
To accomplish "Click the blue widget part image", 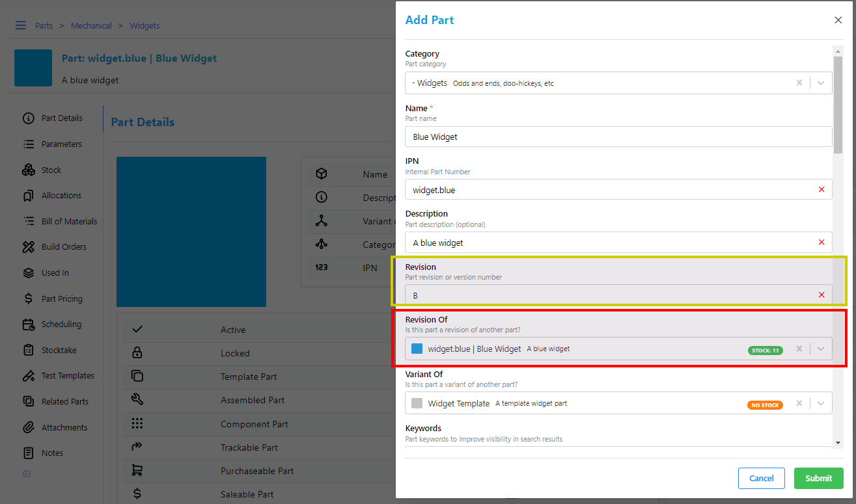I will tap(191, 232).
